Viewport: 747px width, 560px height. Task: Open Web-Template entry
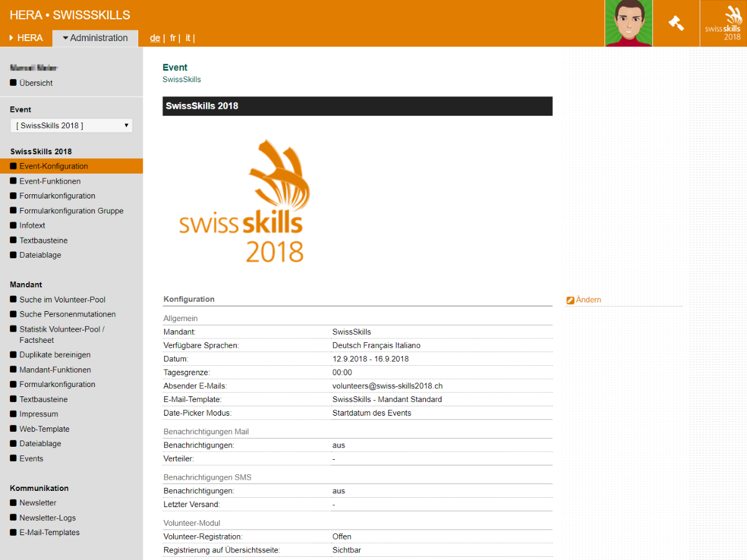coord(44,429)
